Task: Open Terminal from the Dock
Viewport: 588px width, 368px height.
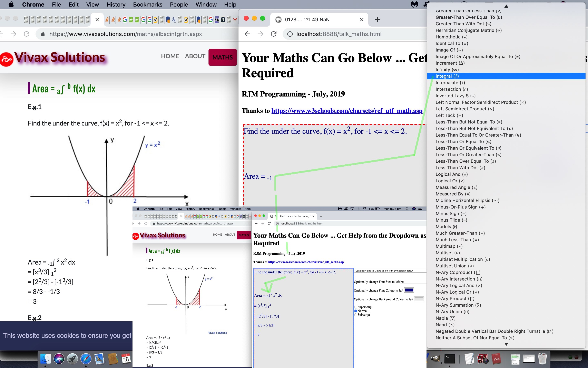Action: click(x=450, y=359)
